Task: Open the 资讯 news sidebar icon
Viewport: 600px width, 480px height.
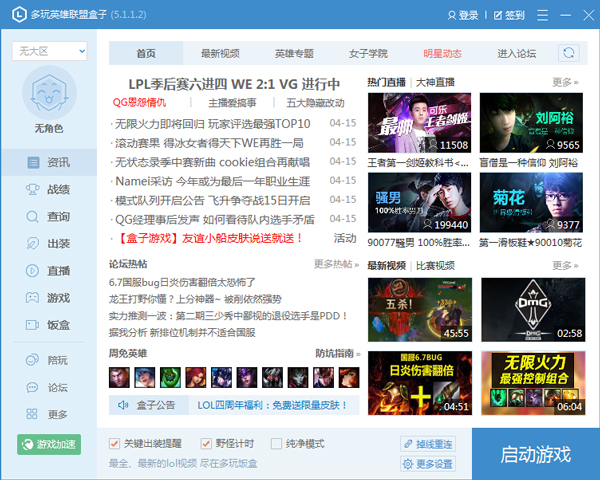Action: (34, 162)
